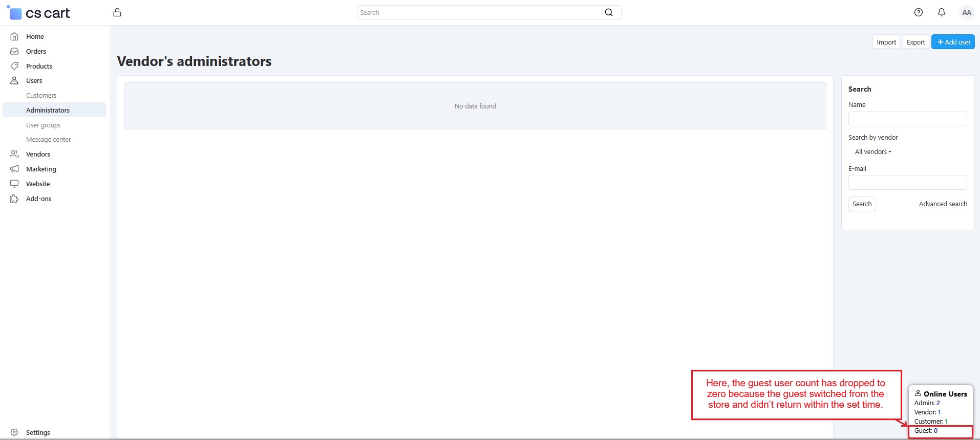
Task: Click the magnifier icon in top search bar
Action: pyautogui.click(x=608, y=12)
